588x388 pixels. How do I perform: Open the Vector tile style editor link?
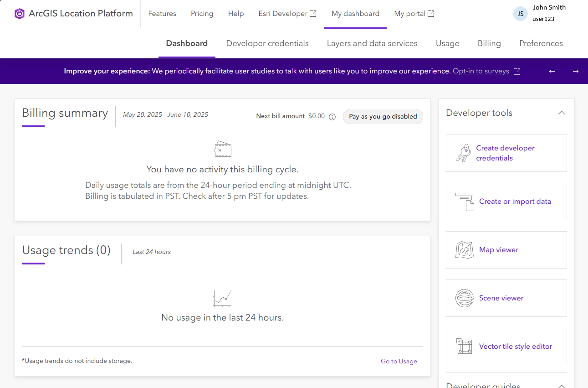click(516, 347)
